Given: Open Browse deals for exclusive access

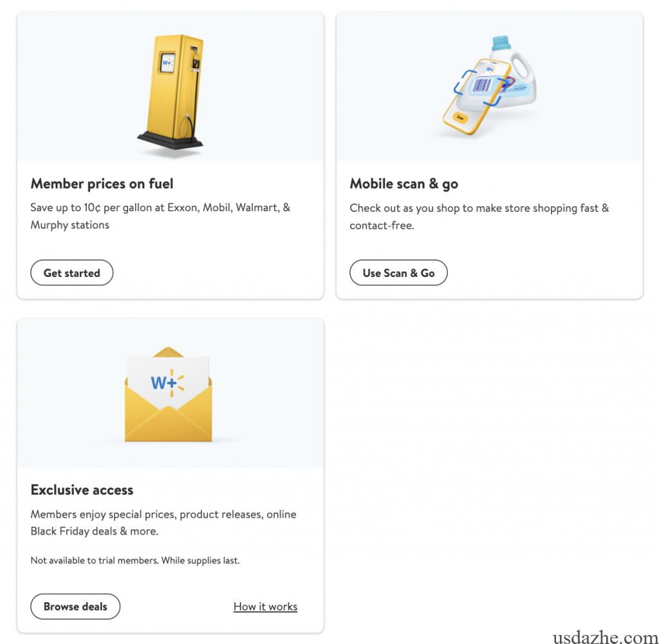Looking at the screenshot, I should [x=75, y=606].
